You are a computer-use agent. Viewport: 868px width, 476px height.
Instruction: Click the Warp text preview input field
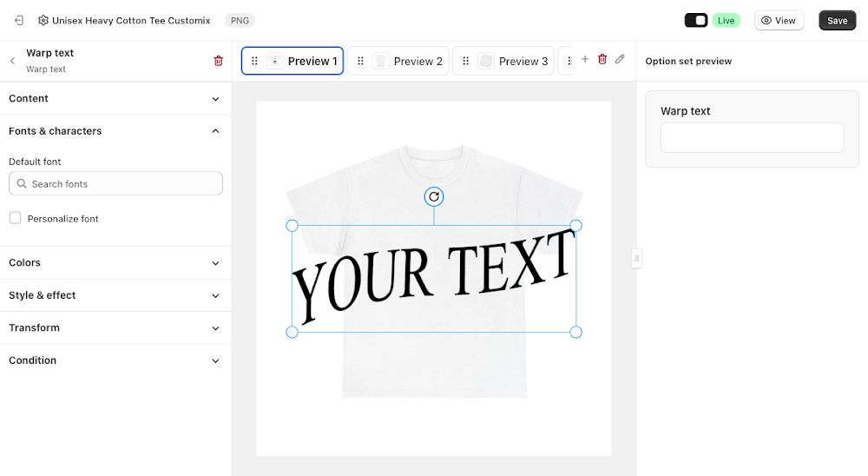(752, 137)
